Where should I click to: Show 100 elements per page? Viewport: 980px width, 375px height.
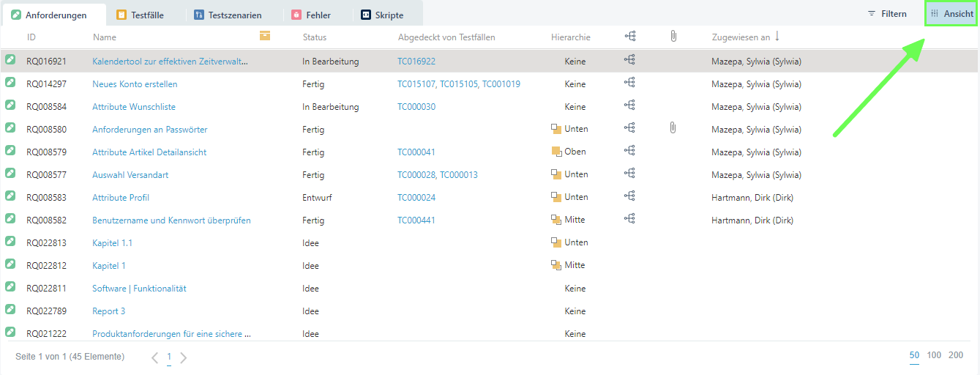[934, 355]
